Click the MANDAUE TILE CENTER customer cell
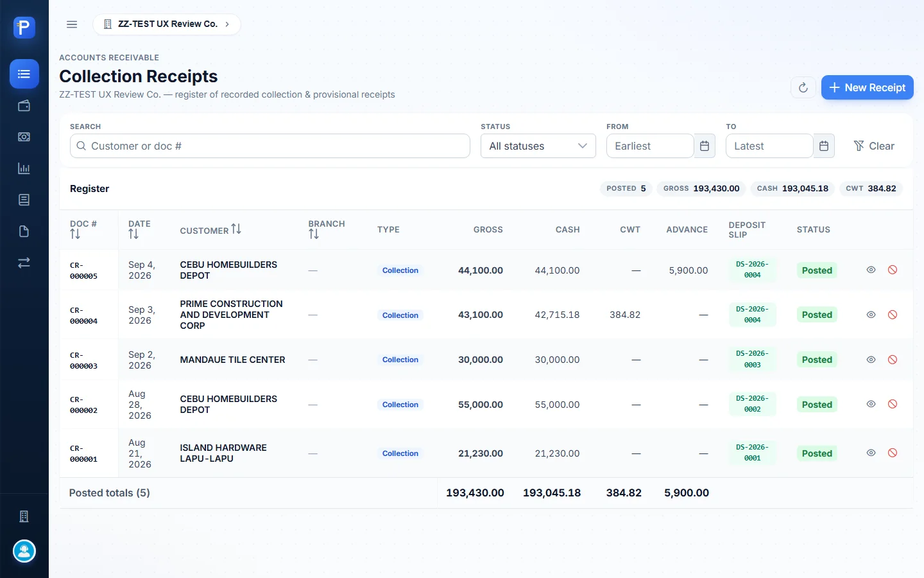The height and width of the screenshot is (578, 924). pos(232,360)
